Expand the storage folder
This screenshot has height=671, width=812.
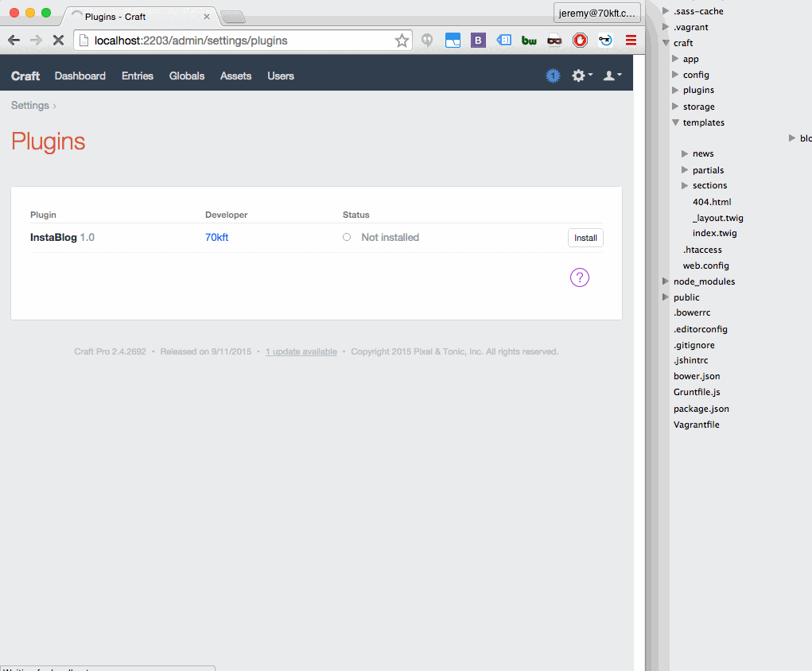675,107
